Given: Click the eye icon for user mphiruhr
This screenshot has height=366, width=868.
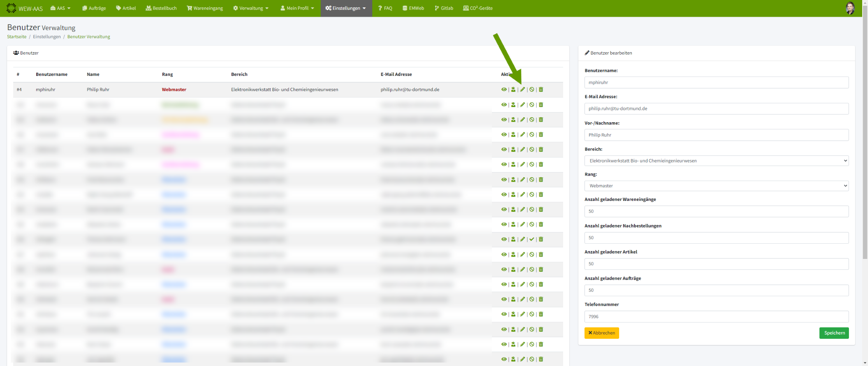Looking at the screenshot, I should (504, 90).
